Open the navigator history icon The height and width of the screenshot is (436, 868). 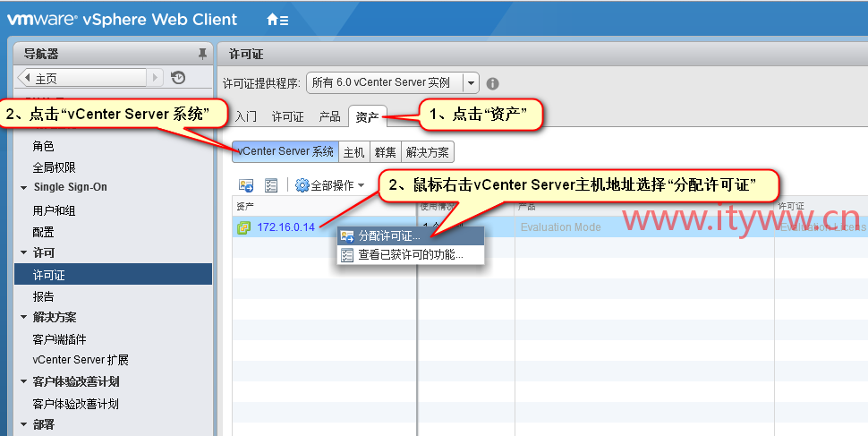[x=178, y=78]
